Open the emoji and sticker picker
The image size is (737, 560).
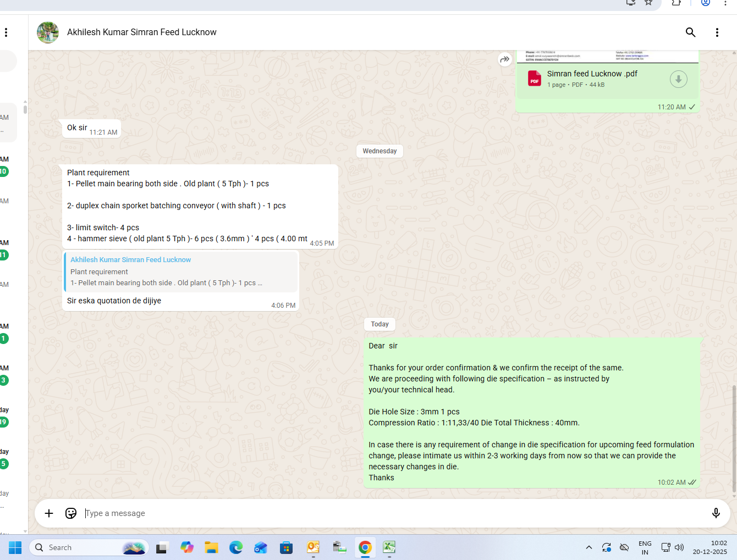coord(71,513)
